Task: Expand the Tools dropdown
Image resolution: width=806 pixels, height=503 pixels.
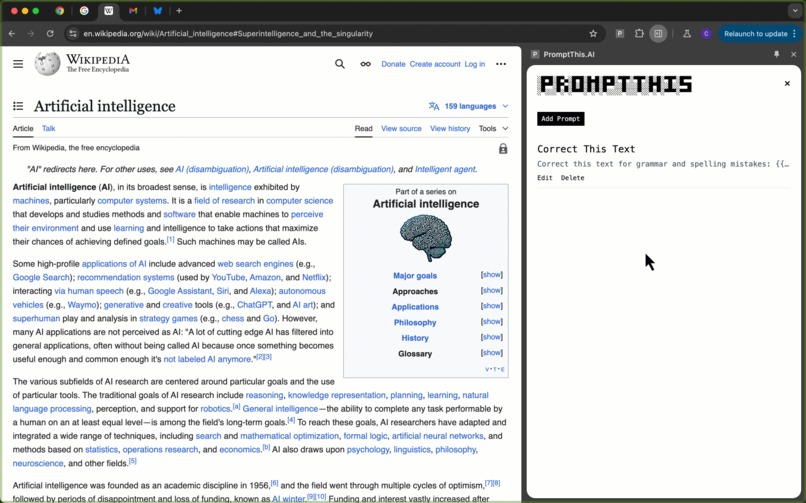Action: point(493,128)
